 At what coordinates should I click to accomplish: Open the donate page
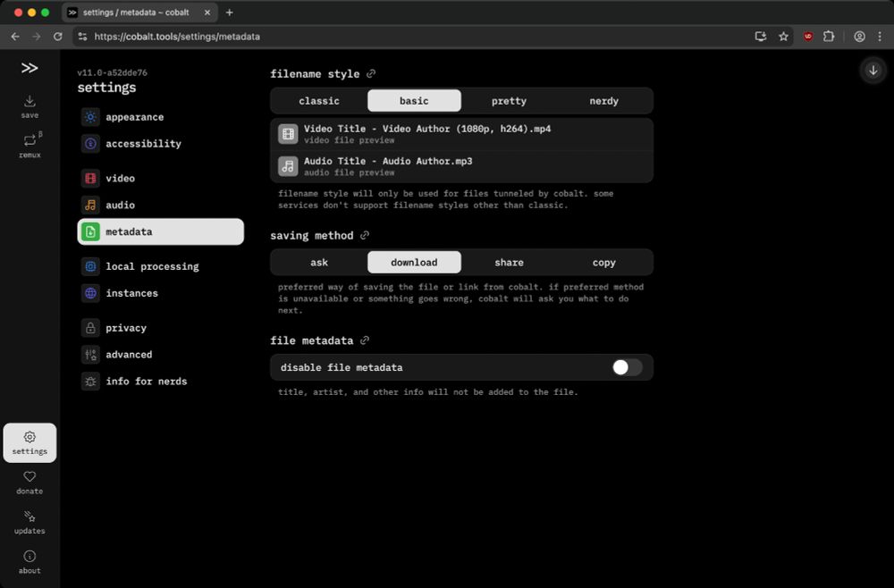30,482
